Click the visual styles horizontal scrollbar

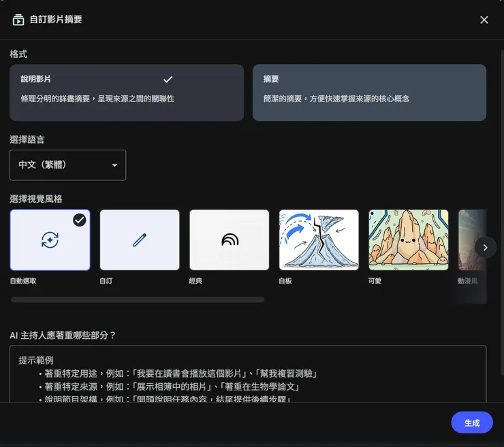[138, 299]
